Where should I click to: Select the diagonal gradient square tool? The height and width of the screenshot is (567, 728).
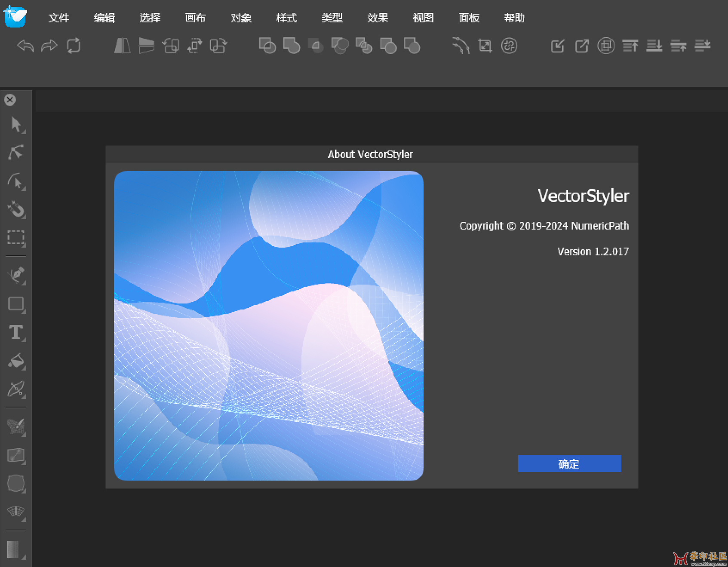(16, 455)
